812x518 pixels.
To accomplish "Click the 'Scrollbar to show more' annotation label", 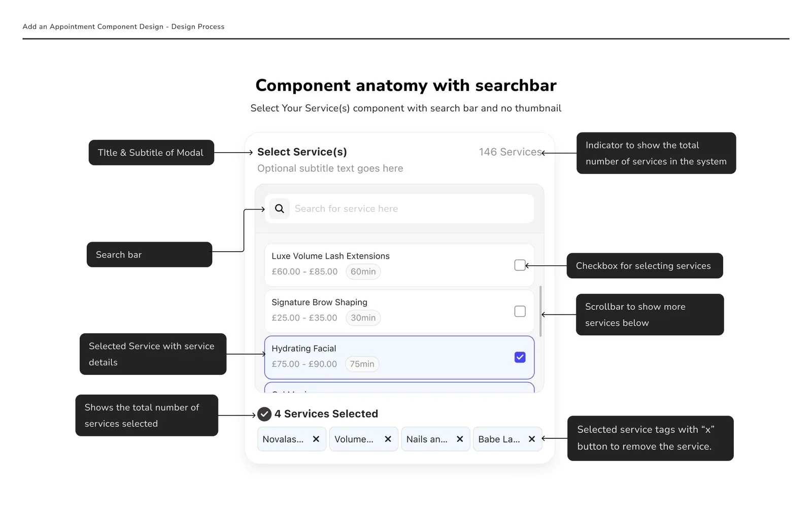I will [x=650, y=315].
